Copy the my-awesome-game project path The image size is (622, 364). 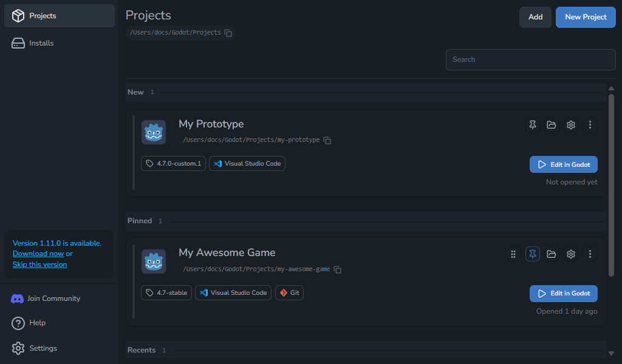tap(338, 269)
